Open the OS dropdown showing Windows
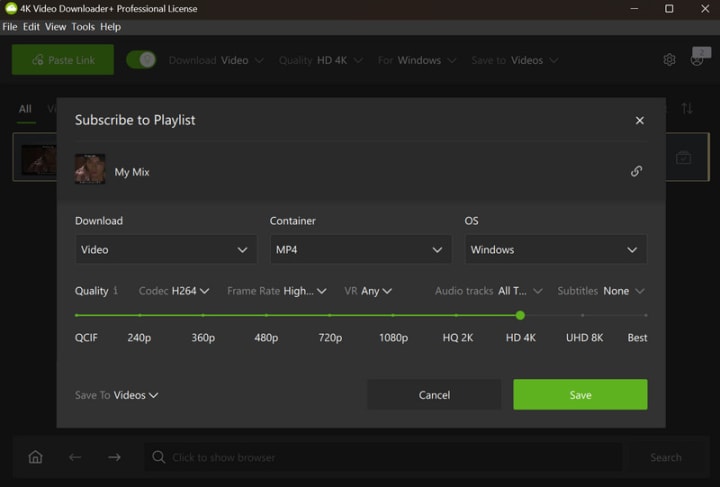The image size is (720, 487). pos(556,249)
